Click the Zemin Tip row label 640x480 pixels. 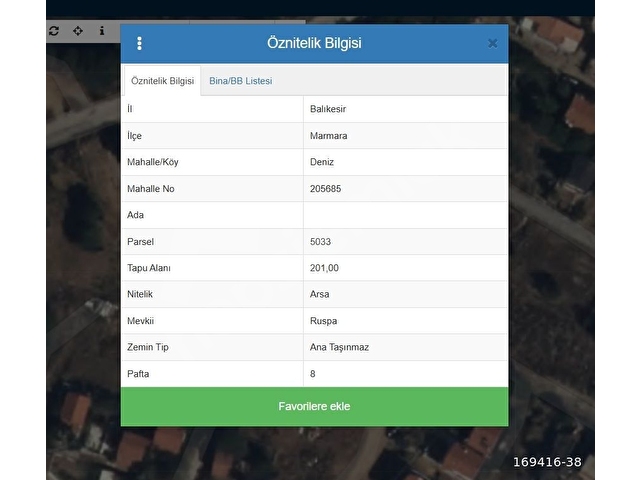148,347
